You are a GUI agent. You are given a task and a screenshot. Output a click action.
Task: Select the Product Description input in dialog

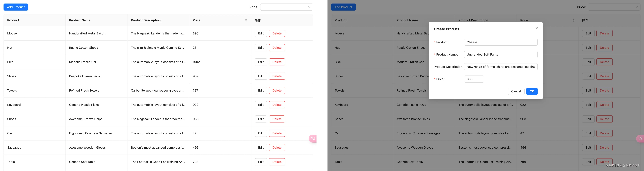500,67
